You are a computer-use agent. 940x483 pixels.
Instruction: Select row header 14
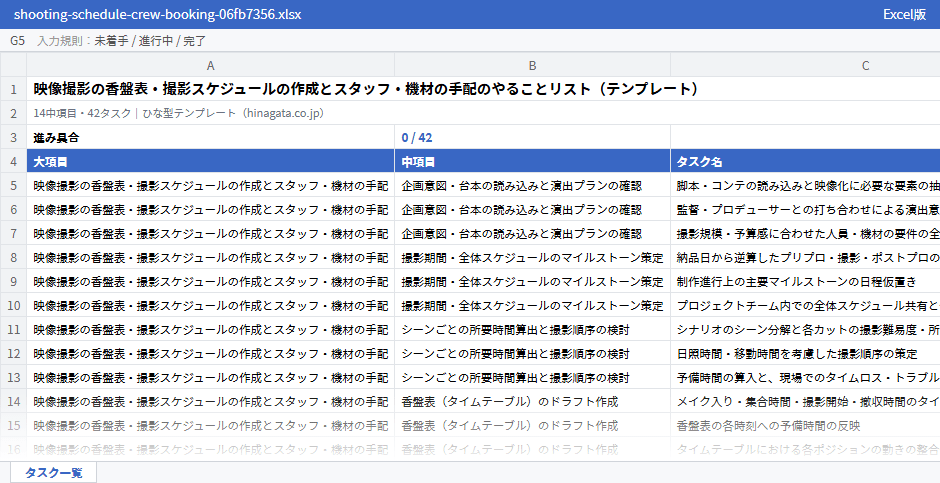tap(13, 402)
